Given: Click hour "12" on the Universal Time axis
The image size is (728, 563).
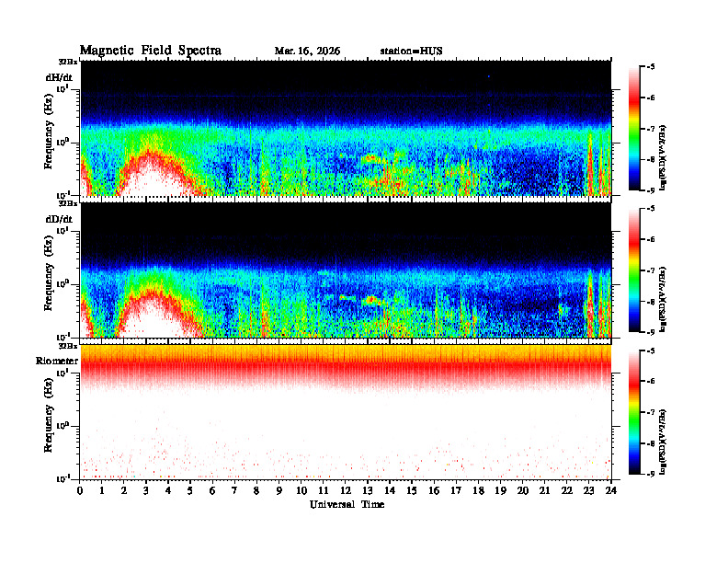Looking at the screenshot, I should (346, 490).
